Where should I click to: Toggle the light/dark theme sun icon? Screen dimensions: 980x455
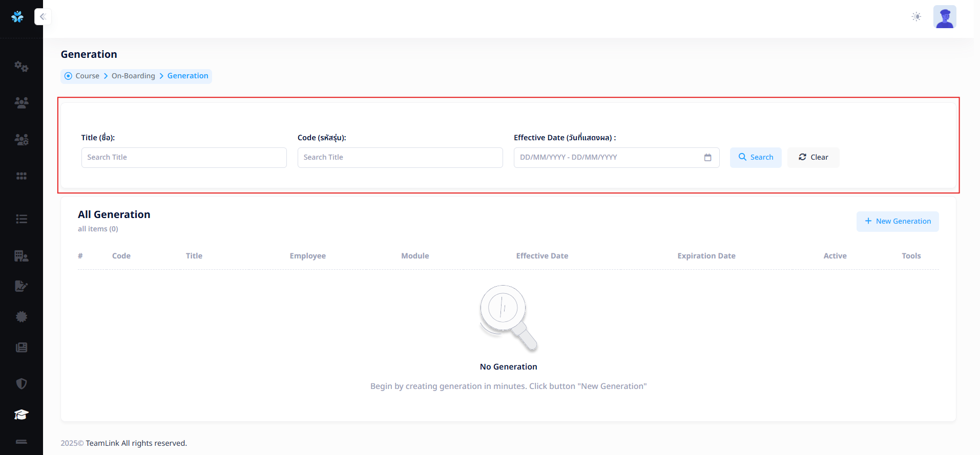click(916, 17)
